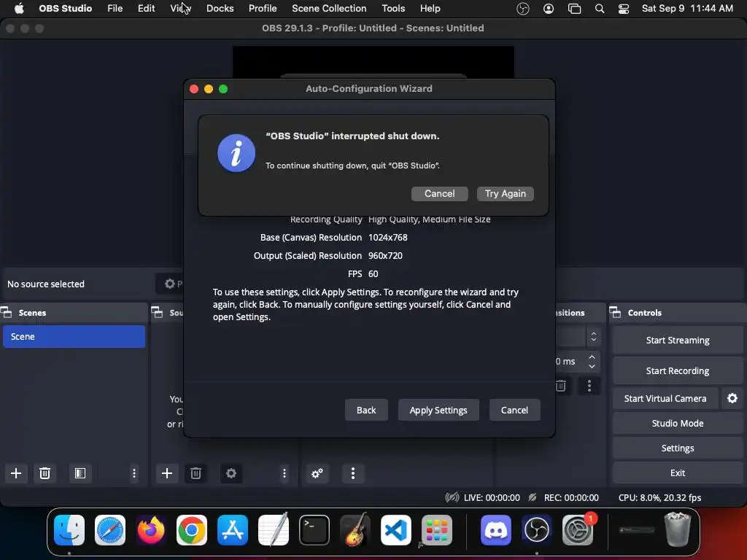Click Back in the wizard
This screenshot has width=747, height=560.
(366, 410)
